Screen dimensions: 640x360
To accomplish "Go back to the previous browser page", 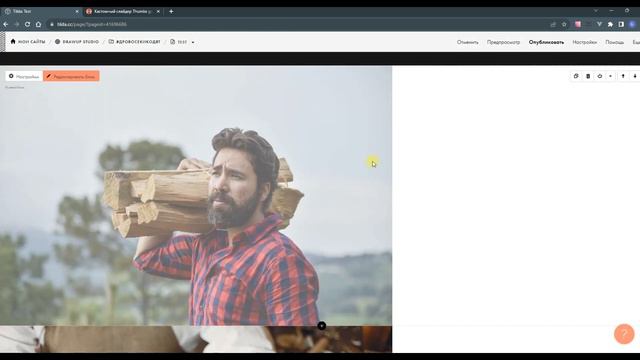I will [x=6, y=24].
